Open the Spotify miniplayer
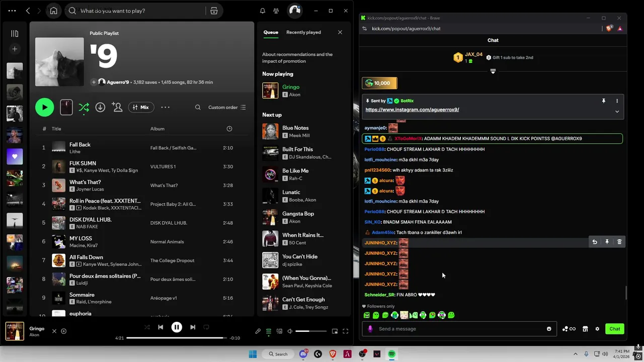 (335, 331)
